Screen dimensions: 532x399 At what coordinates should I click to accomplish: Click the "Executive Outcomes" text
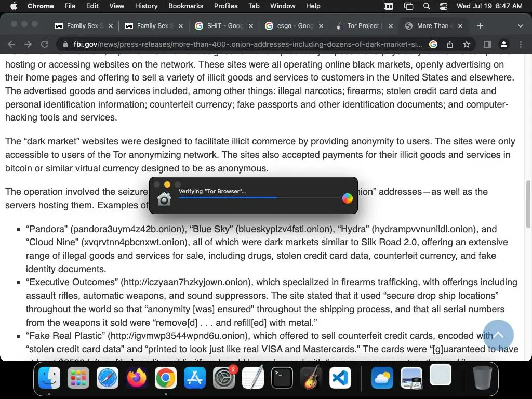72,282
